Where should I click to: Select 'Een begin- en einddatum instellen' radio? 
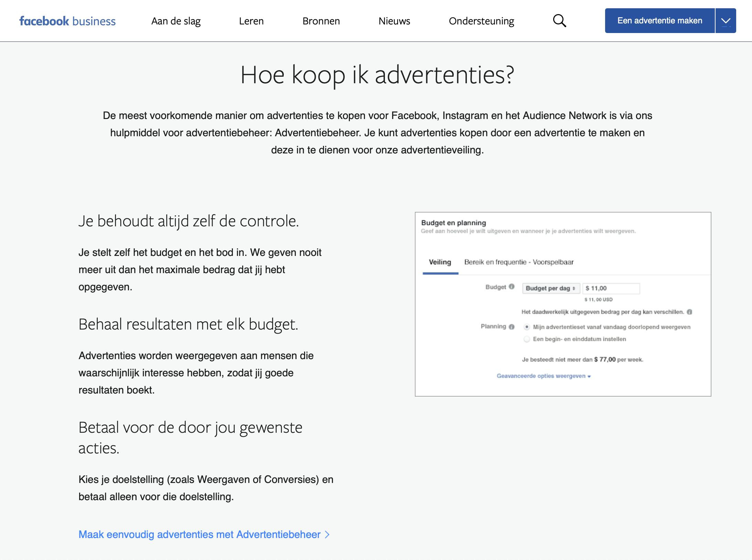click(x=527, y=339)
